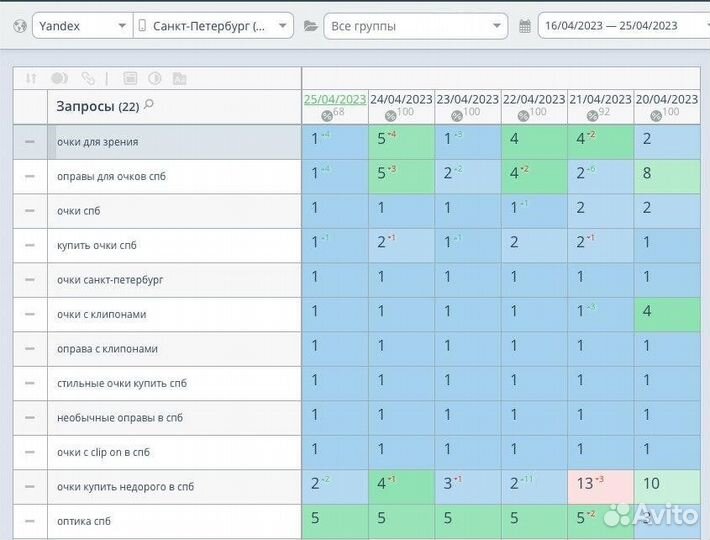Click the 24/04/2023 column header
710x540 pixels.
pyautogui.click(x=400, y=99)
